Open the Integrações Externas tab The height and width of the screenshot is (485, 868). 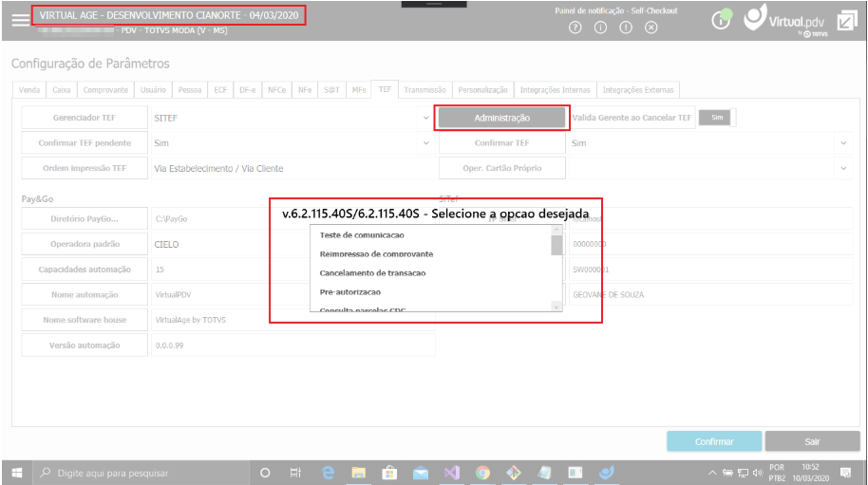[x=638, y=90]
